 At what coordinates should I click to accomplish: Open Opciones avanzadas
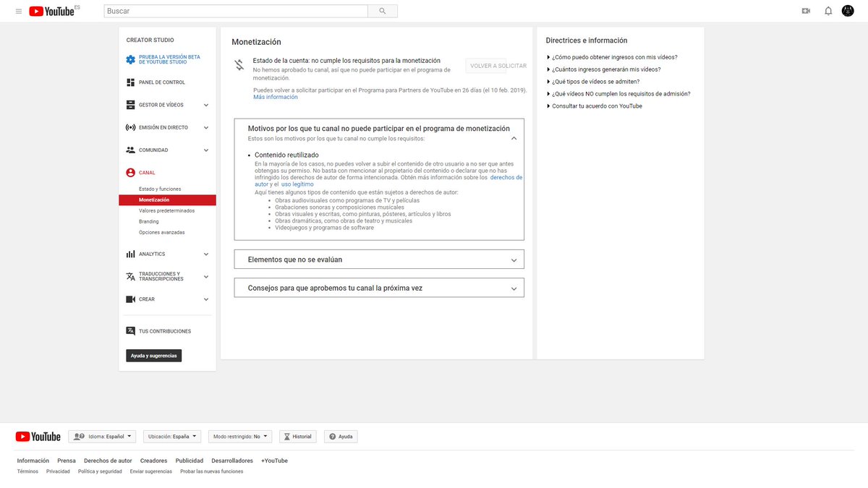coord(162,233)
